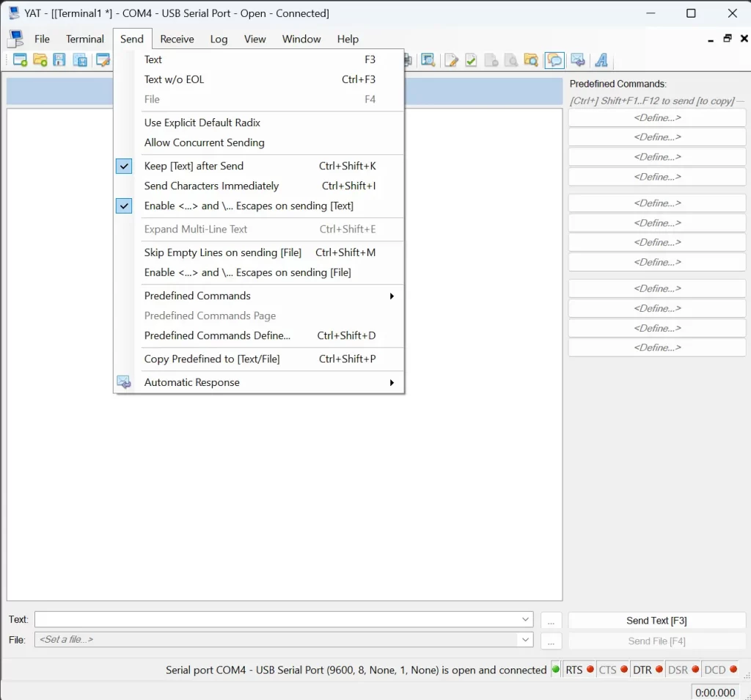This screenshot has width=751, height=700.
Task: Open the Text field dropdown arrow
Action: 525,619
